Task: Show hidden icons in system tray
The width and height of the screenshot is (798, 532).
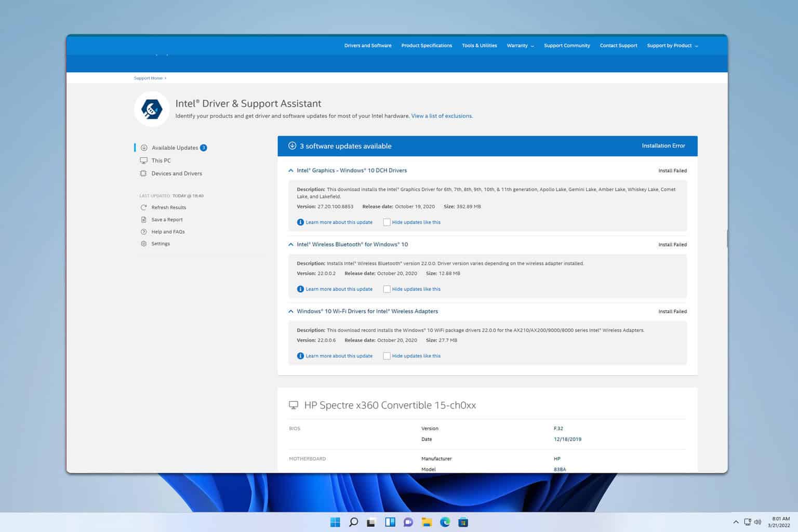Action: tap(736, 522)
